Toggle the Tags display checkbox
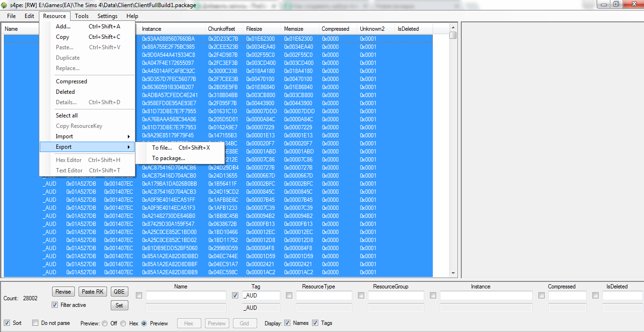 pyautogui.click(x=315, y=323)
